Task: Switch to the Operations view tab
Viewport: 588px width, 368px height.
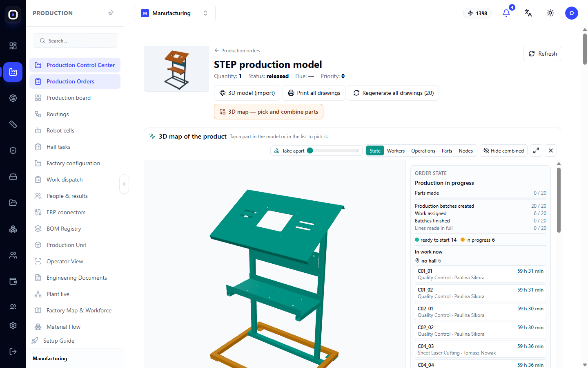Action: 423,150
